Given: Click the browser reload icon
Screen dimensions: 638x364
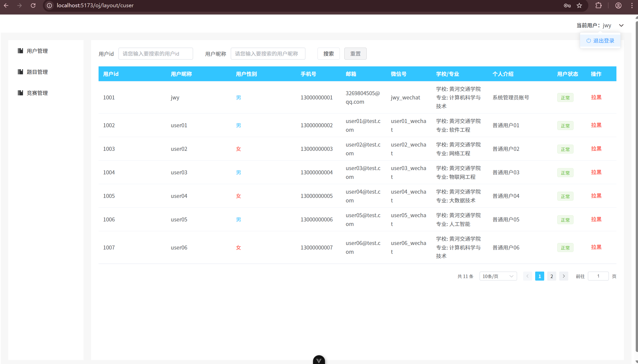Looking at the screenshot, I should pyautogui.click(x=33, y=6).
